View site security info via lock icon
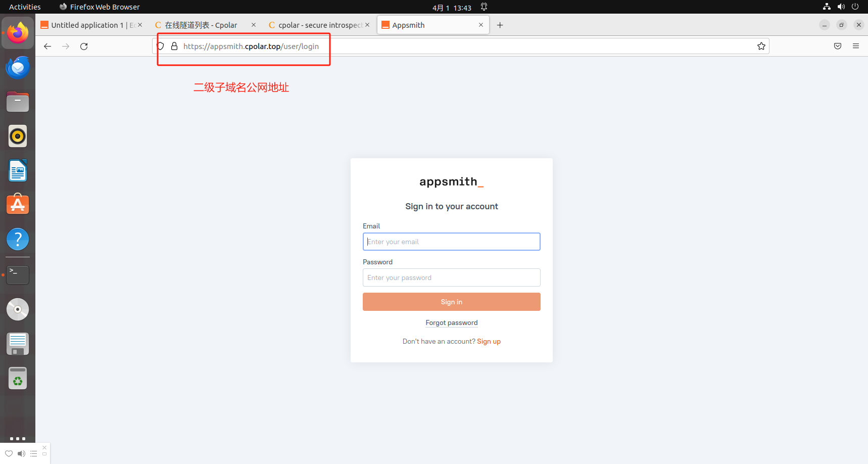Image resolution: width=868 pixels, height=464 pixels. [174, 46]
